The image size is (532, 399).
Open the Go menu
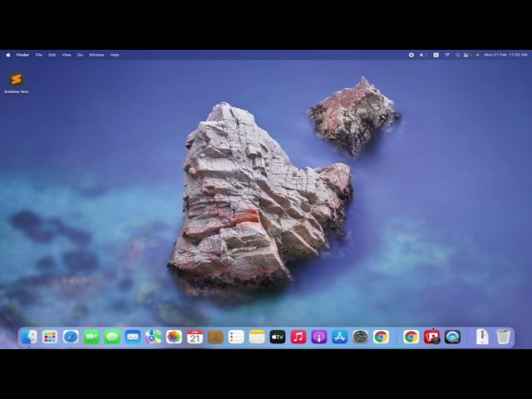coord(80,55)
